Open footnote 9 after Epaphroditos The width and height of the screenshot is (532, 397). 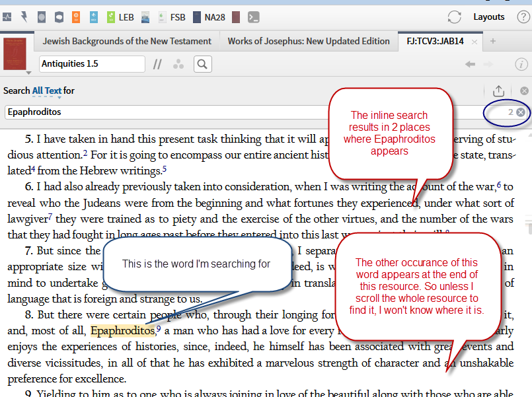[159, 328]
